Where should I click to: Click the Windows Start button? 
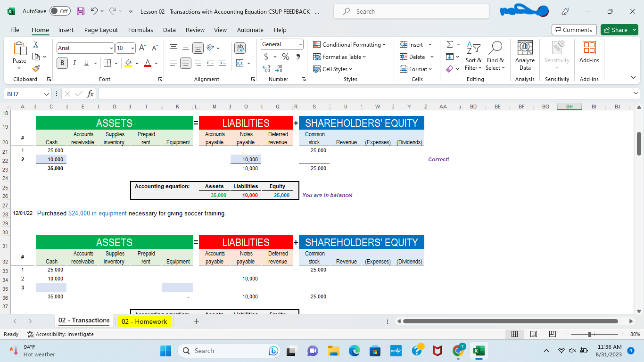coord(166,351)
